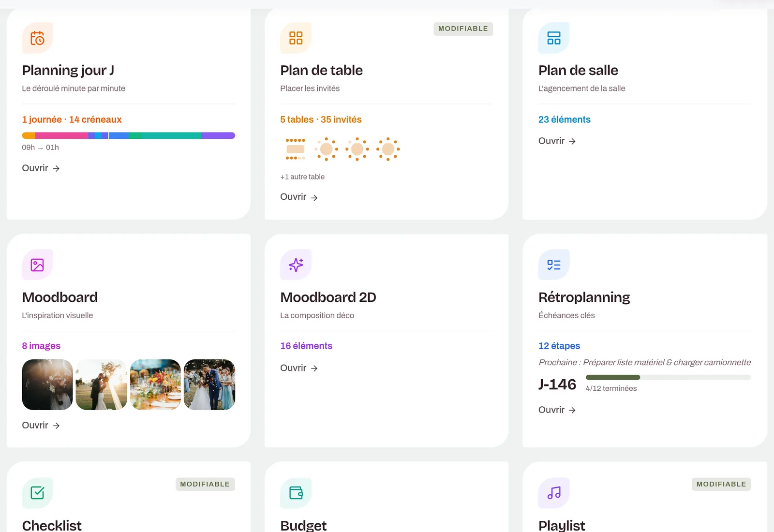Click the second round table diagram
The image size is (774, 532).
click(357, 149)
